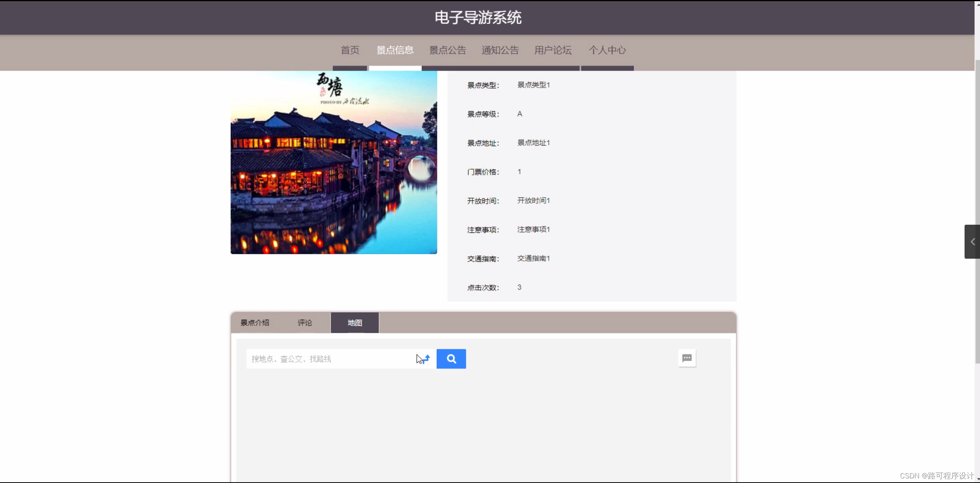Image resolution: width=980 pixels, height=483 pixels.
Task: Navigate to 景点信息
Action: click(395, 50)
